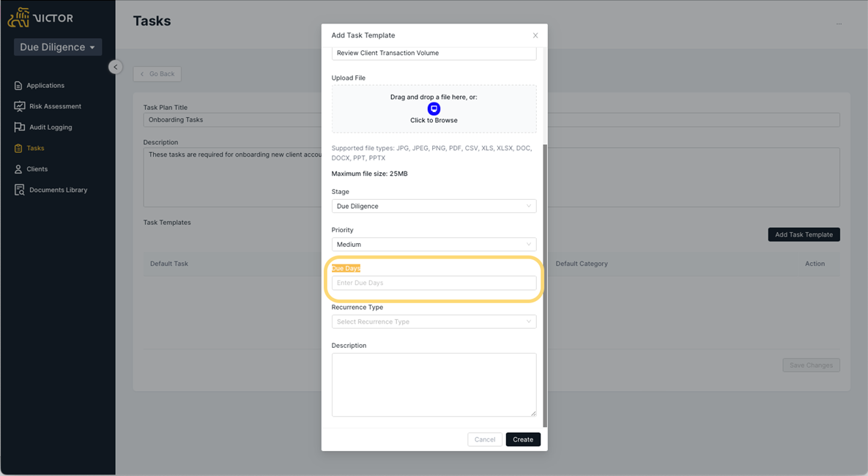Click the Documents Library icon
The width and height of the screenshot is (868, 476).
[19, 190]
